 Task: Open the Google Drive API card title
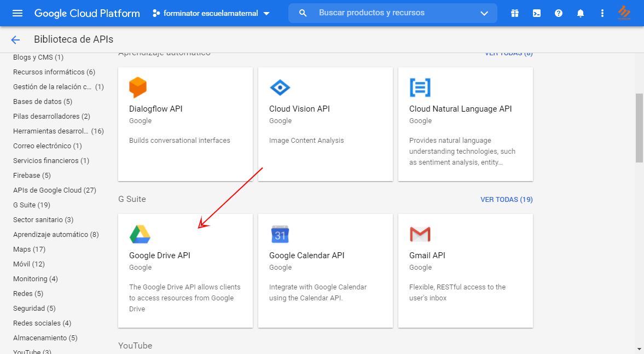(x=160, y=256)
